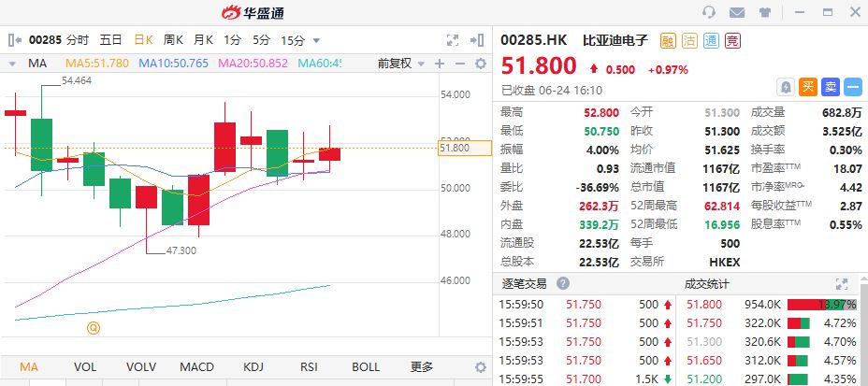Image resolution: width=868 pixels, height=386 pixels.
Task: Open 更多 for more indicators
Action: tap(421, 367)
